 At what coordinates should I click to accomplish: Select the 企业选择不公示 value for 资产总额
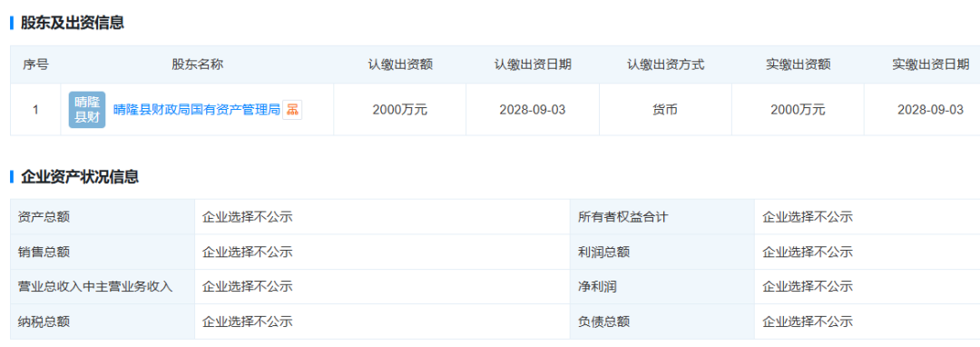click(248, 217)
